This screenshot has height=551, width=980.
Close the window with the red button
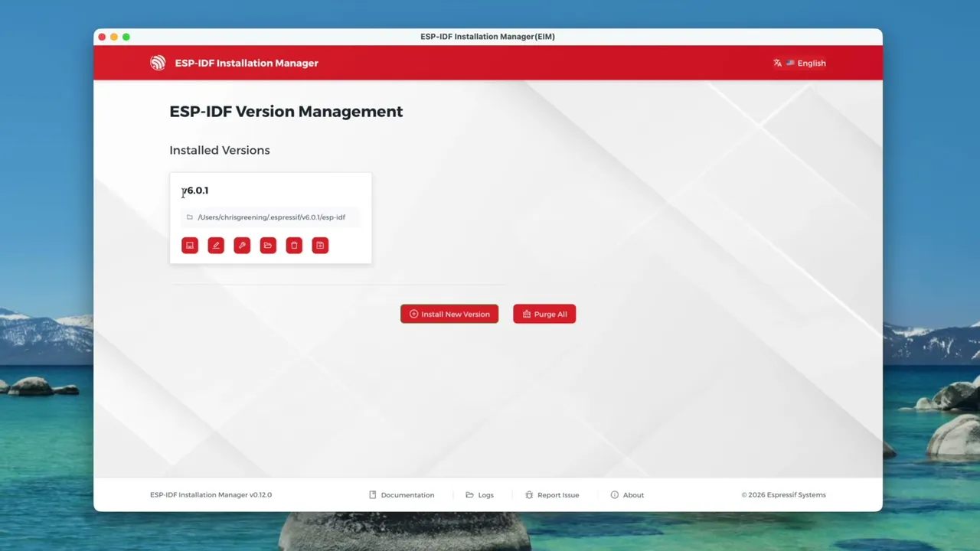(x=102, y=37)
